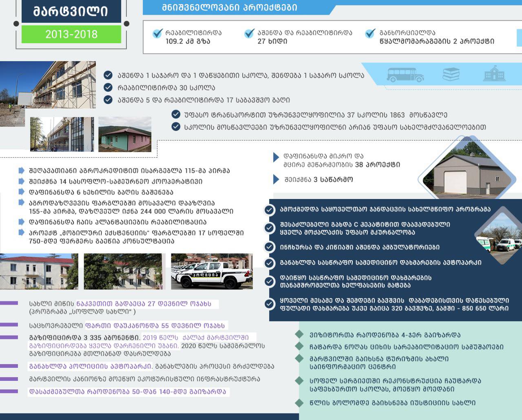
Task: Toggle the checkmark beside 27 ხიდი
Action: pos(249,34)
